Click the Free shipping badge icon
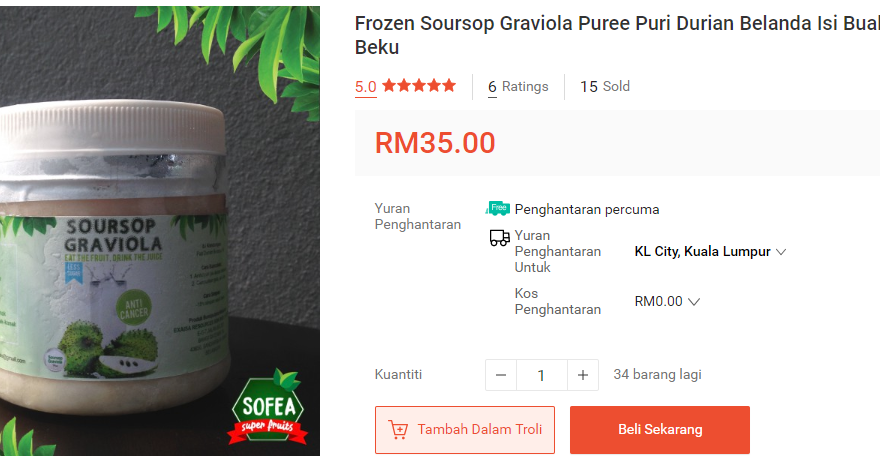 (x=498, y=208)
